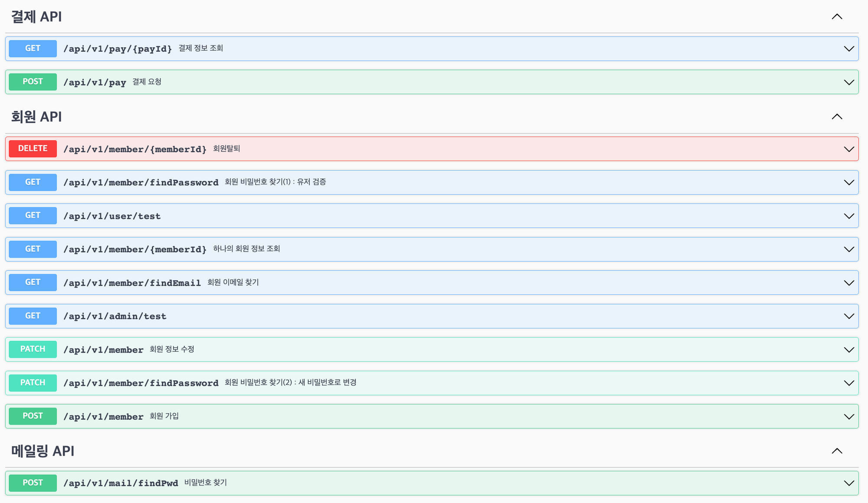
Task: Click the 메일링 API section heading
Action: click(43, 451)
